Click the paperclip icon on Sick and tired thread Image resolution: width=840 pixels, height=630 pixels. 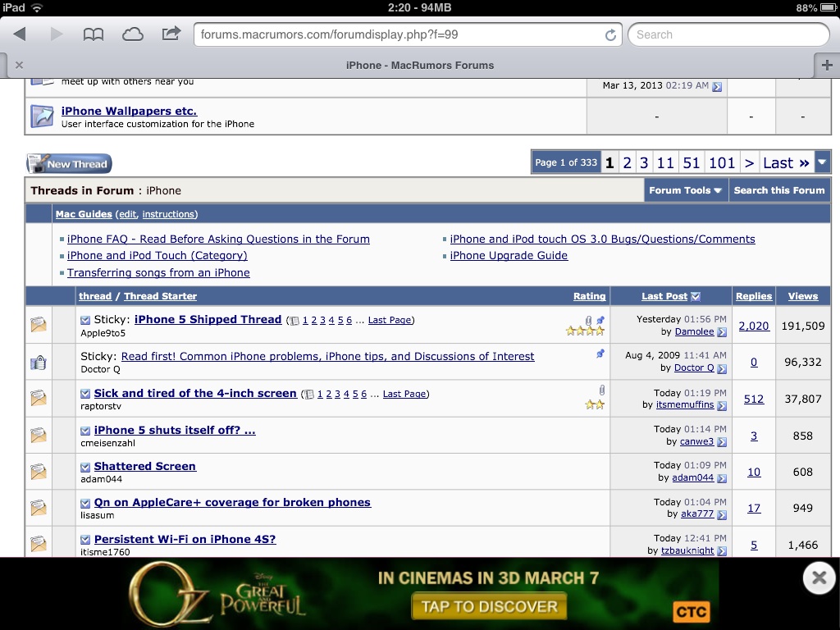point(601,390)
